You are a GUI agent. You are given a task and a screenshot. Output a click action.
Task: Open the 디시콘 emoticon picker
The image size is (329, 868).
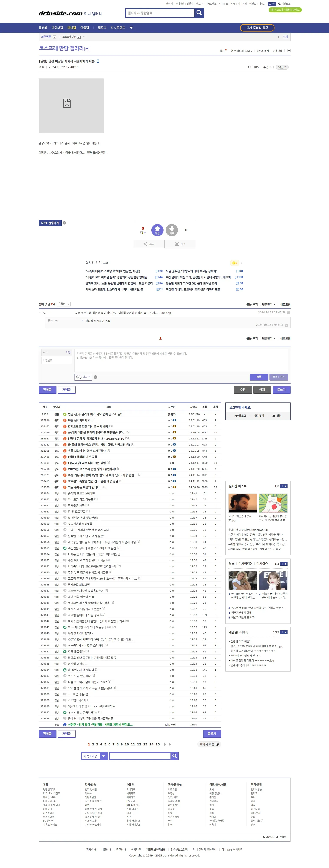83,377
